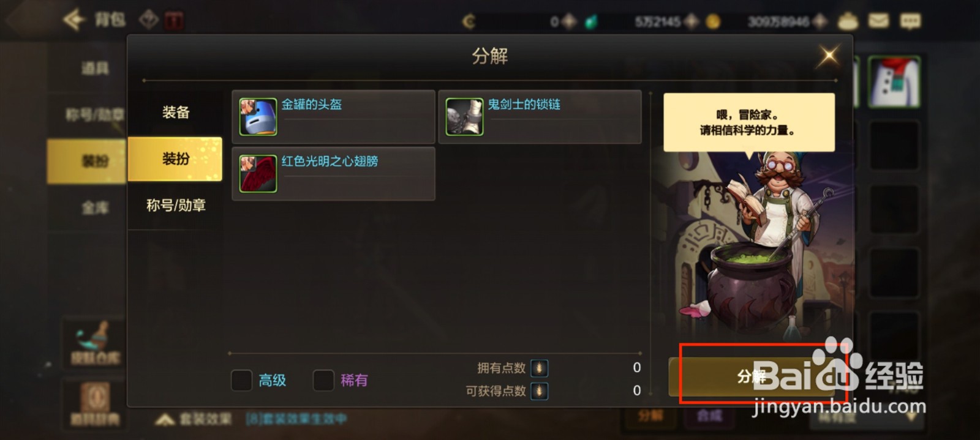
Task: Enable the 高级 filter checkbox
Action: (x=241, y=380)
